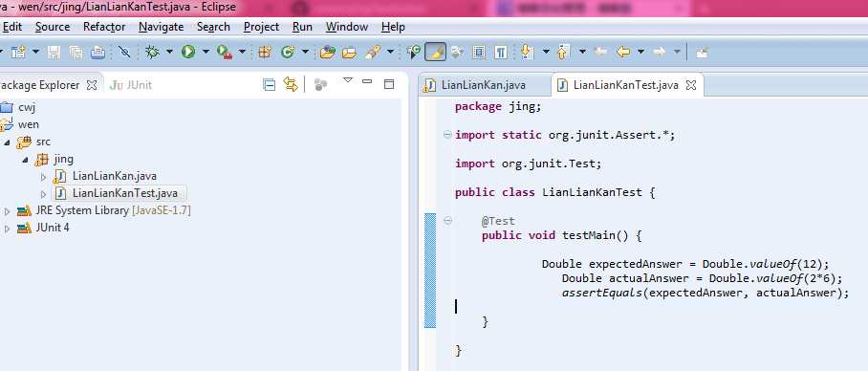Open the Previous Annotation dropdown arrow
Viewport: 868px width, 371px height.
tap(582, 52)
